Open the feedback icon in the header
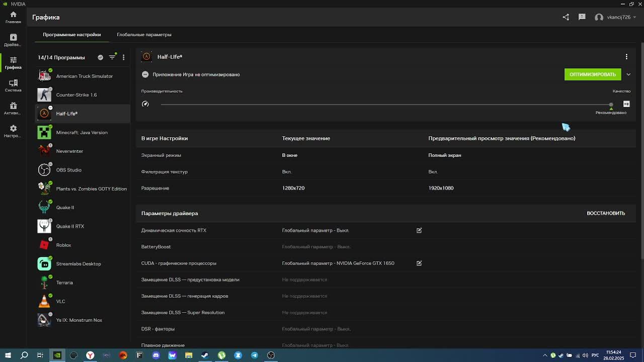 click(x=582, y=17)
